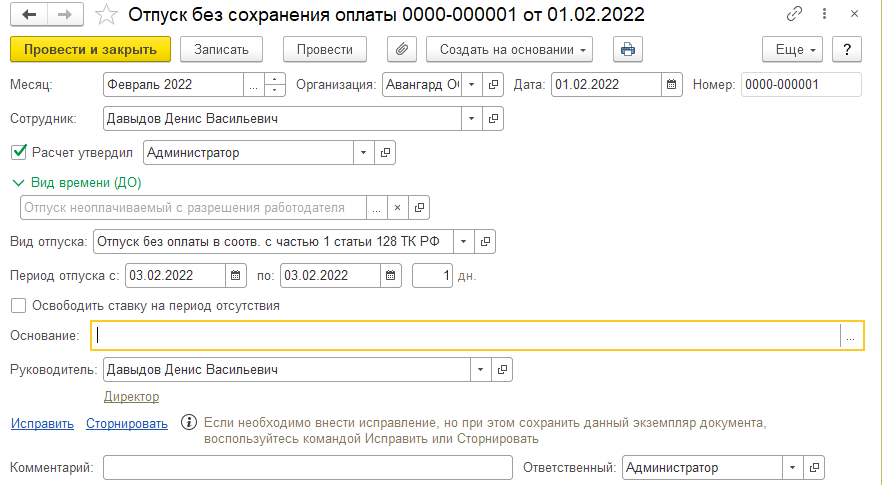The image size is (882, 485).
Task: Open attached files via paperclip icon
Action: click(x=400, y=49)
